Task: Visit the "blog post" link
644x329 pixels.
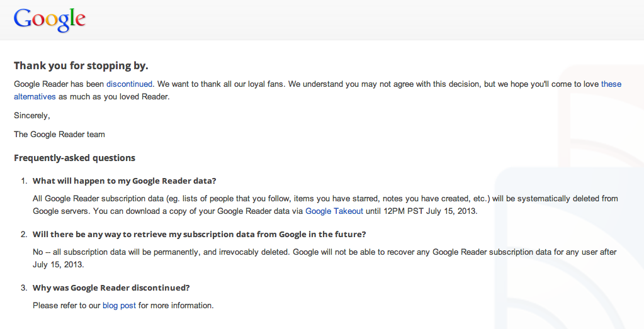Action: click(119, 306)
